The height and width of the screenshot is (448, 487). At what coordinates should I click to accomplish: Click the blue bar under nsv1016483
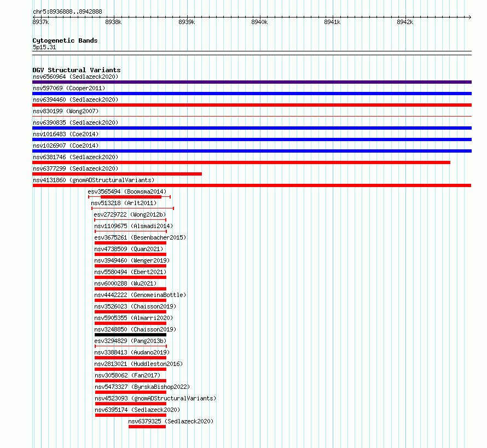tap(252, 139)
